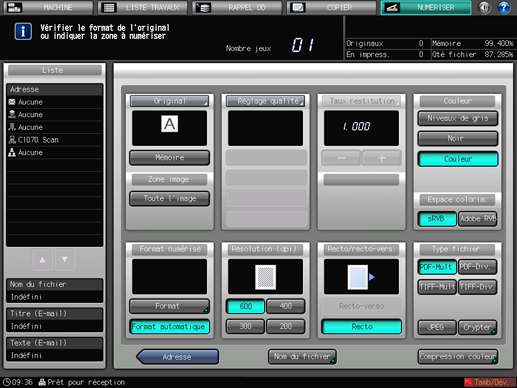
Task: Open help with the question mark icon
Action: [504, 7]
